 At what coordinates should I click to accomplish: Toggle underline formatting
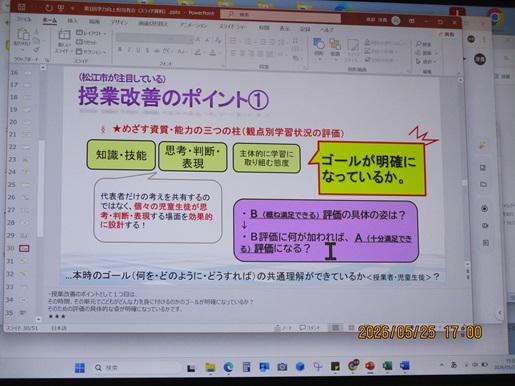click(138, 50)
